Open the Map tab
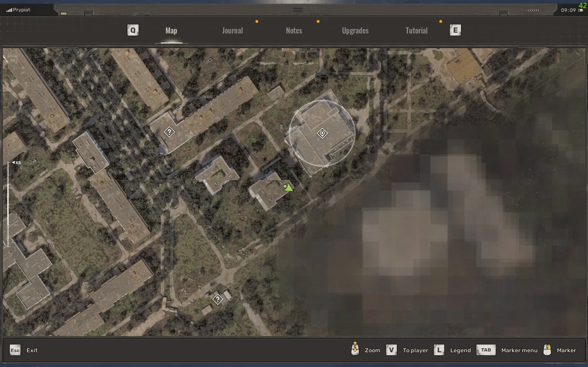Viewport: 588px width, 367px height. point(171,31)
